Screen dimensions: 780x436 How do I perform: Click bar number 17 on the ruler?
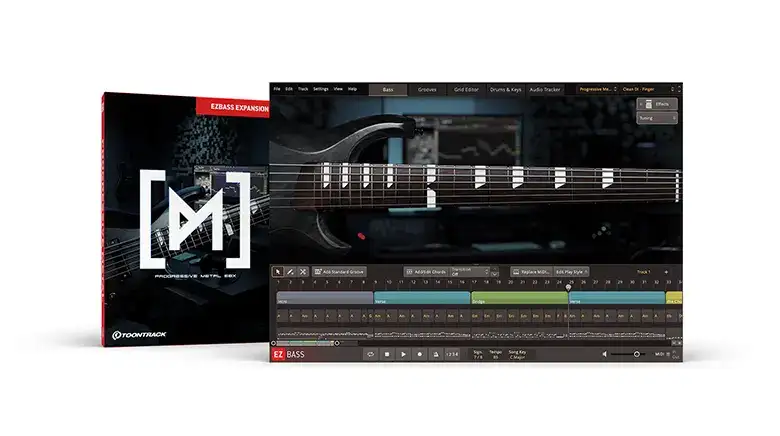pos(474,282)
